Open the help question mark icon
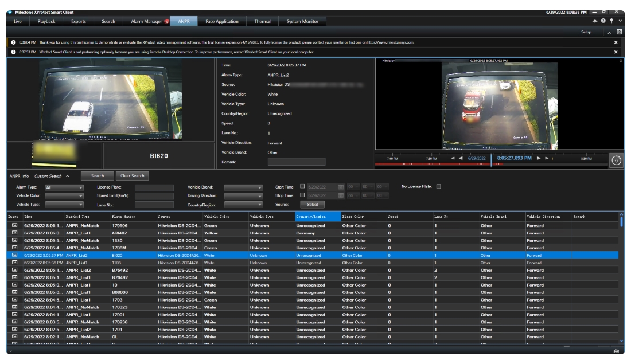The image size is (631, 364). pos(603,21)
